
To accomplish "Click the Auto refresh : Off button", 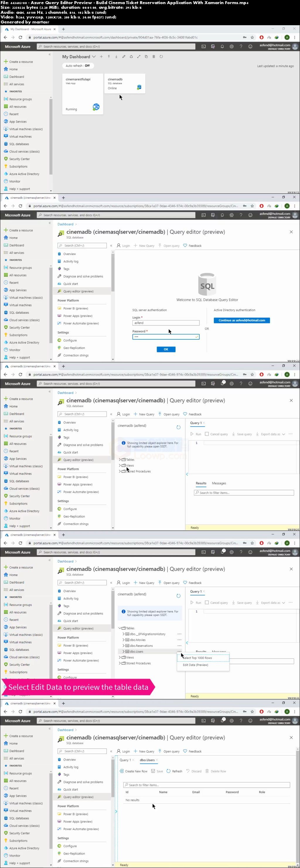I will 78,66.
